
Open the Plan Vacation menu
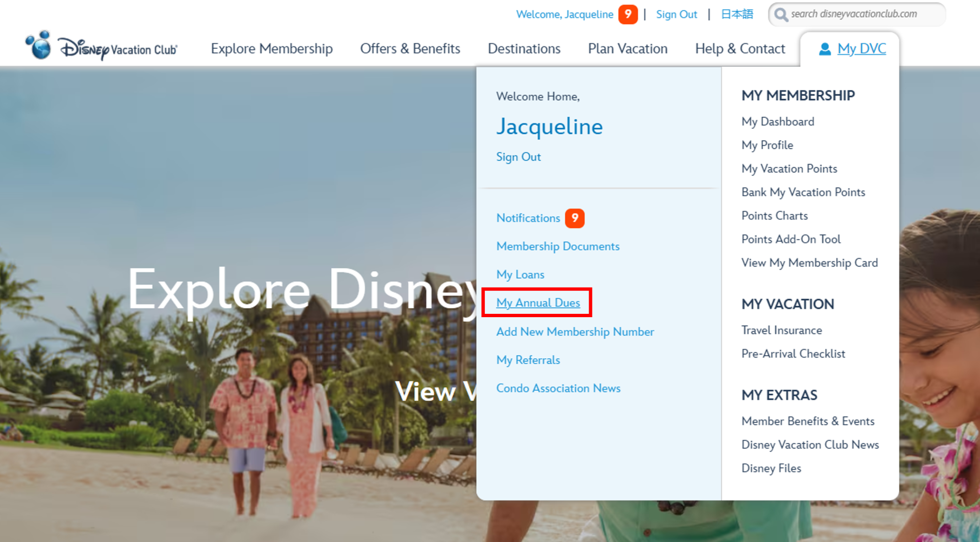click(627, 48)
